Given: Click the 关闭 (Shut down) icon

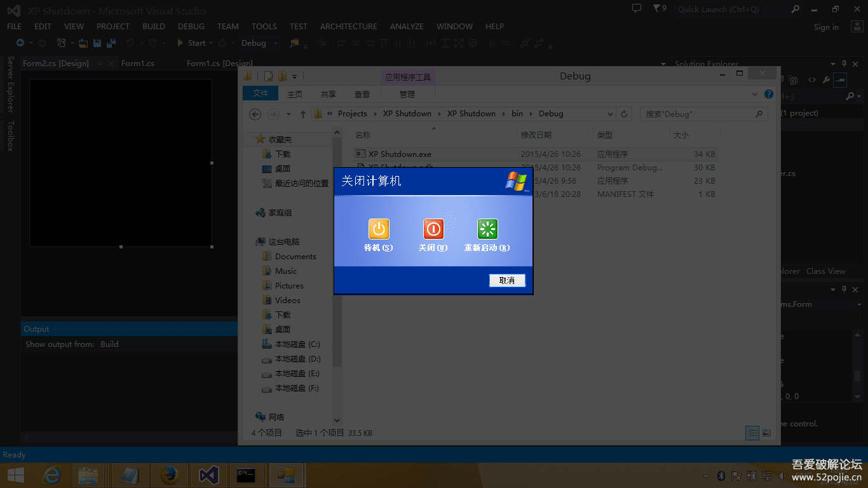Looking at the screenshot, I should tap(433, 229).
